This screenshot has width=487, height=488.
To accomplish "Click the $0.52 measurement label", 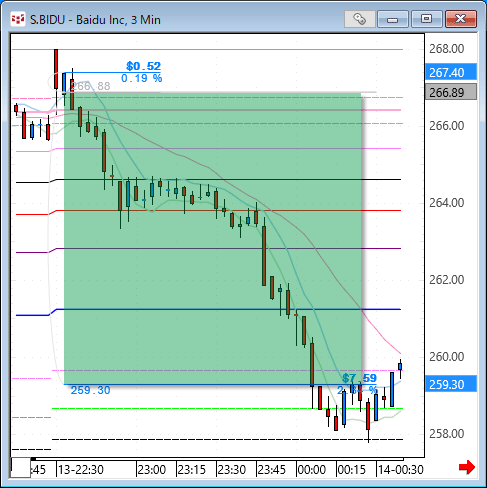I will click(x=143, y=66).
